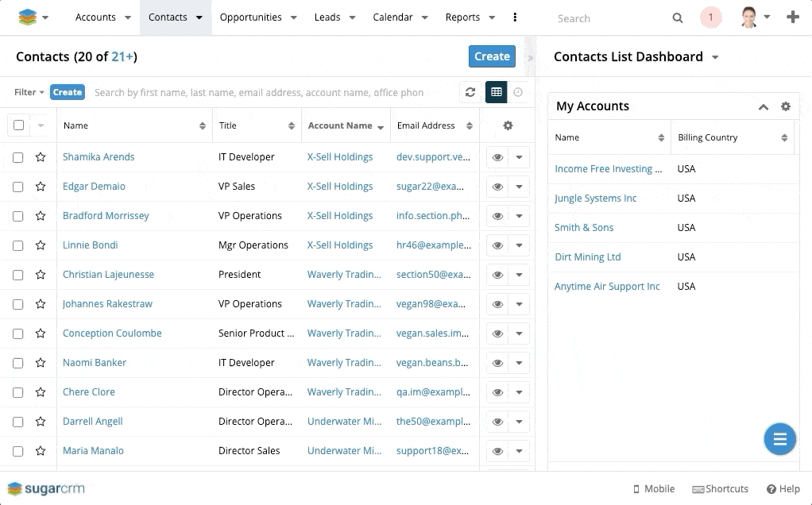This screenshot has width=812, height=505.
Task: Open the Jungle Systems Inc account link
Action: click(595, 199)
